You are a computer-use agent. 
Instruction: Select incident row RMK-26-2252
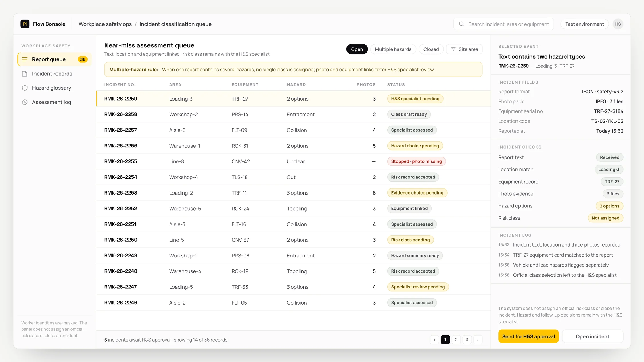coord(293,208)
